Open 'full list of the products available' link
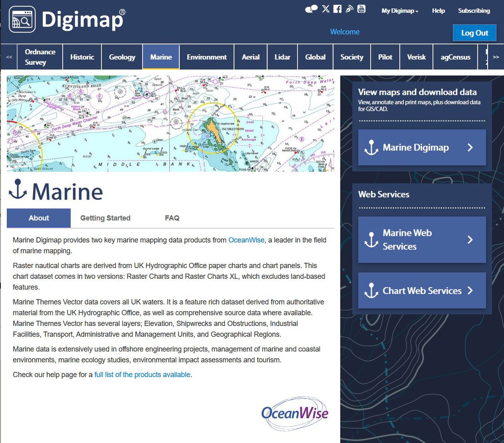 pyautogui.click(x=142, y=375)
